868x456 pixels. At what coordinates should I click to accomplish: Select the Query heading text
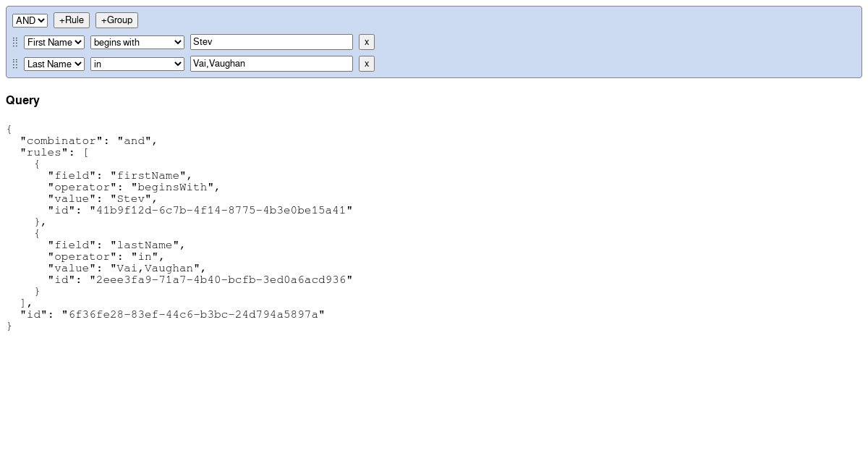tap(22, 100)
